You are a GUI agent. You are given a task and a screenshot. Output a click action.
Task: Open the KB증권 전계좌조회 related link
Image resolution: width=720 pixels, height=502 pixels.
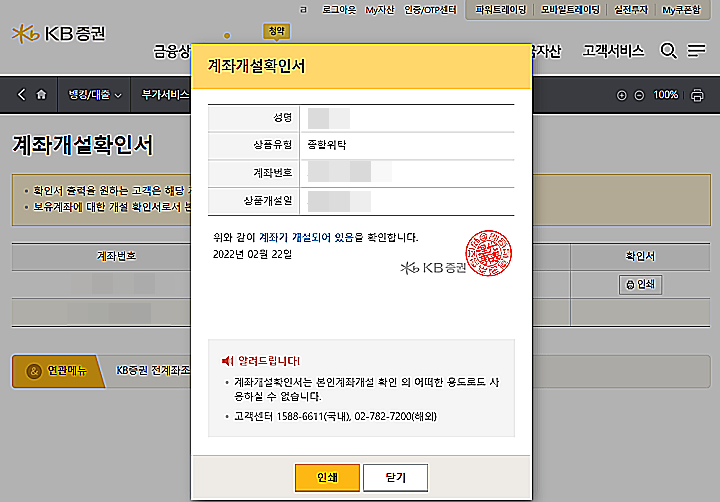click(x=153, y=370)
